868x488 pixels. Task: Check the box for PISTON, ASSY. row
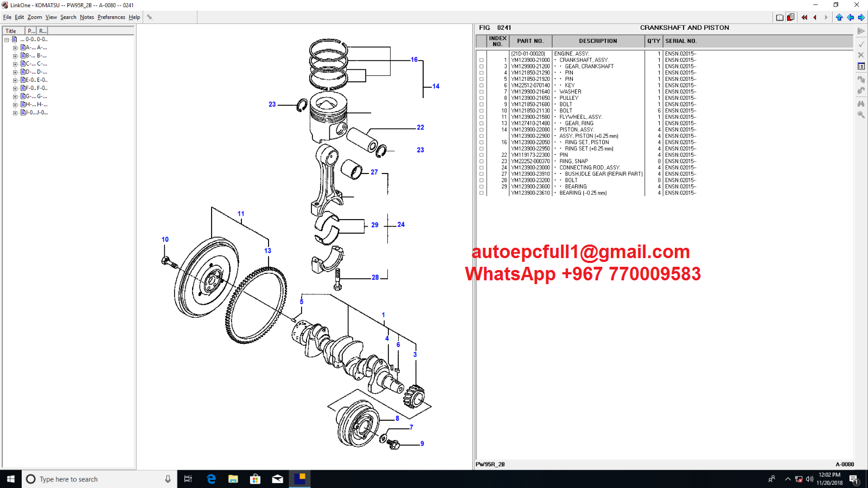click(481, 130)
